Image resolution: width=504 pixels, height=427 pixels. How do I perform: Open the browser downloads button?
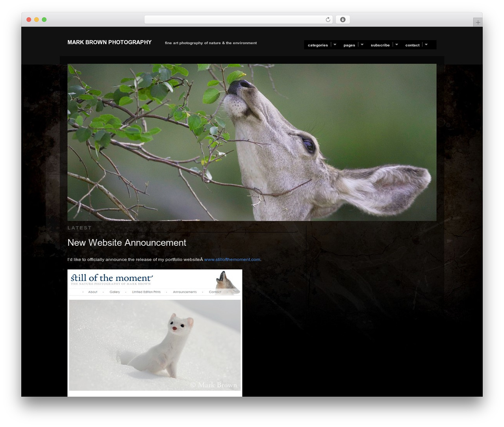[343, 20]
